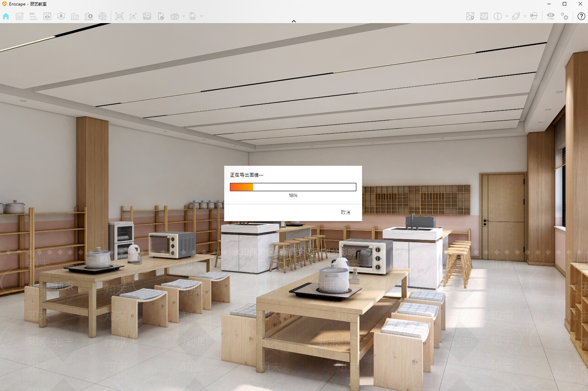Click the 正在导出图像 dialog title text
Image resolution: width=588 pixels, height=391 pixels.
click(x=247, y=175)
